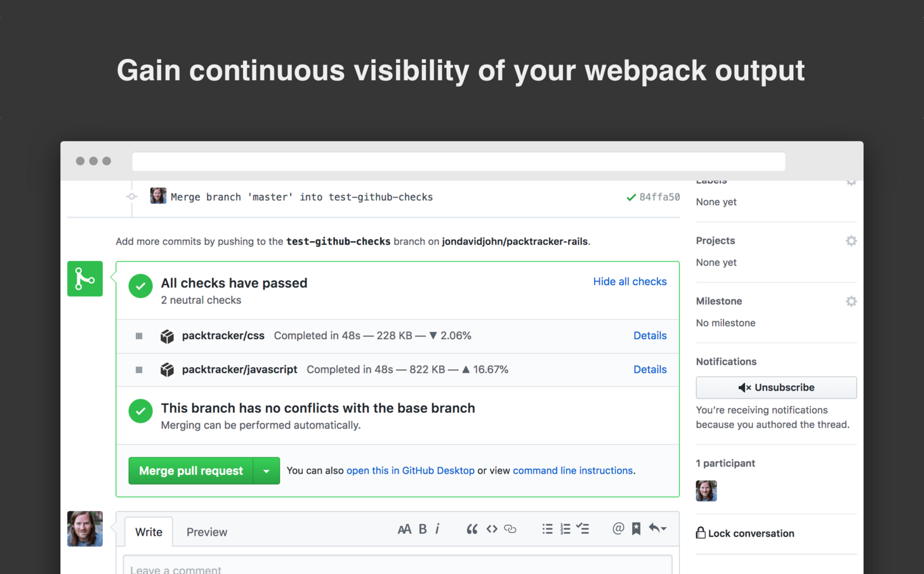The width and height of the screenshot is (924, 574).
Task: Mention someone with the @ icon
Action: pos(618,528)
